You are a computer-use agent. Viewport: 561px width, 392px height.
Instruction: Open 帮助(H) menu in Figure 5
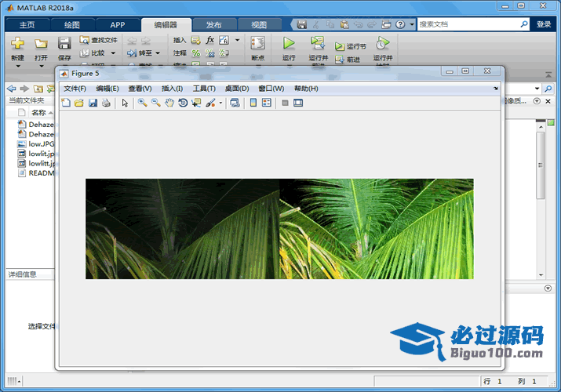coord(306,89)
